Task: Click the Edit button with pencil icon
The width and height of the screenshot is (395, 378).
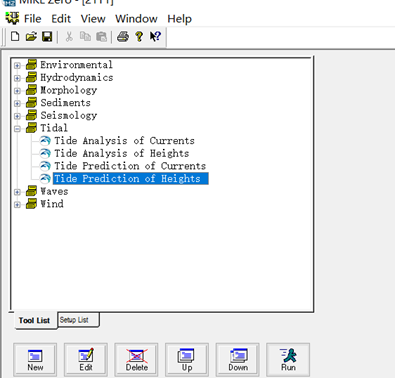Action: click(x=86, y=360)
